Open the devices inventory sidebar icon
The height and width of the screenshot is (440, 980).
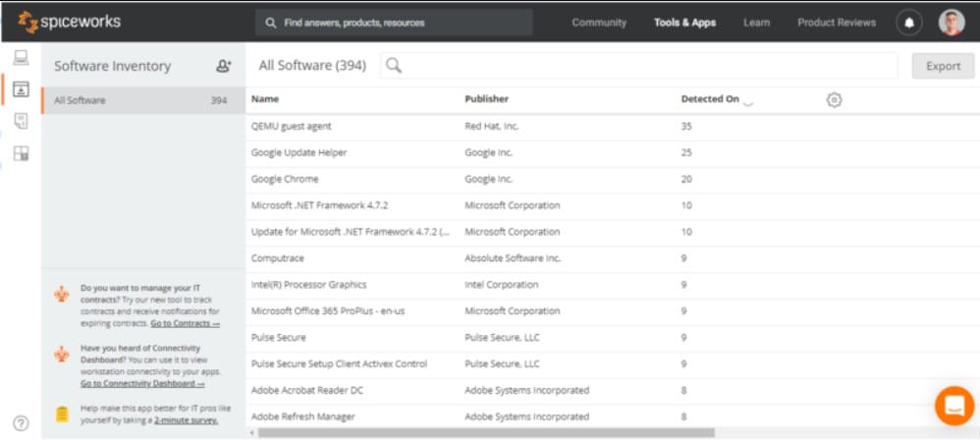pyautogui.click(x=21, y=58)
